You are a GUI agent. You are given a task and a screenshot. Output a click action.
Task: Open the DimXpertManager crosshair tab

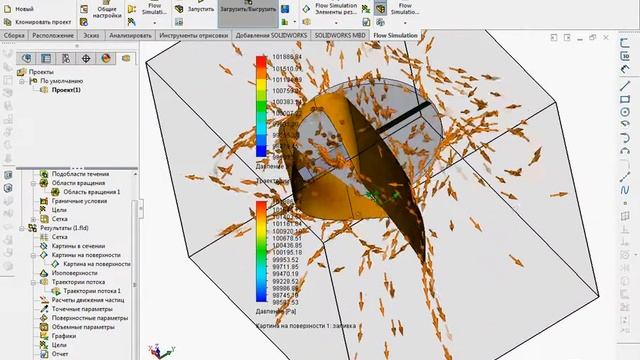[x=86, y=58]
